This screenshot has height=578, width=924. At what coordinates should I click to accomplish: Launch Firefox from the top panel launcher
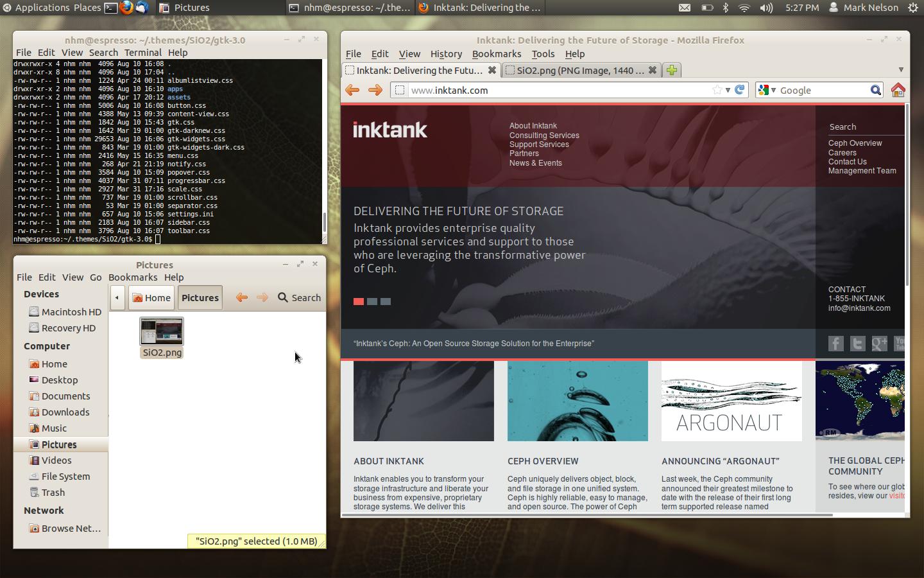126,8
